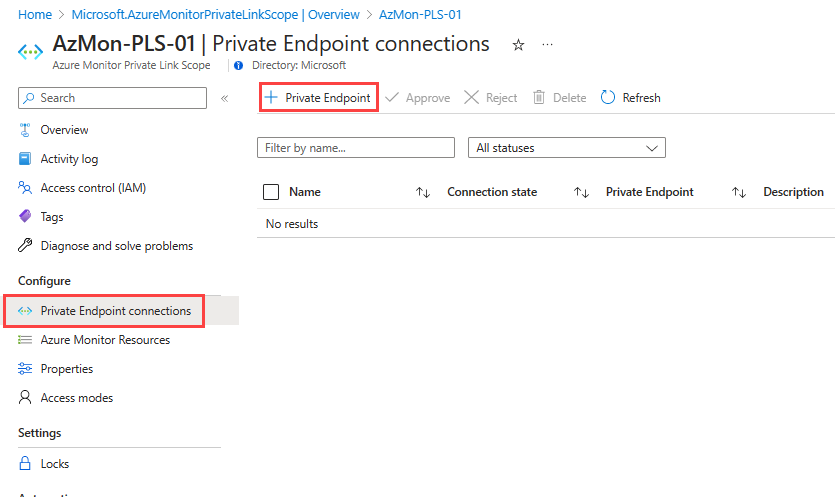Click the Activity log sidebar icon

coord(25,159)
